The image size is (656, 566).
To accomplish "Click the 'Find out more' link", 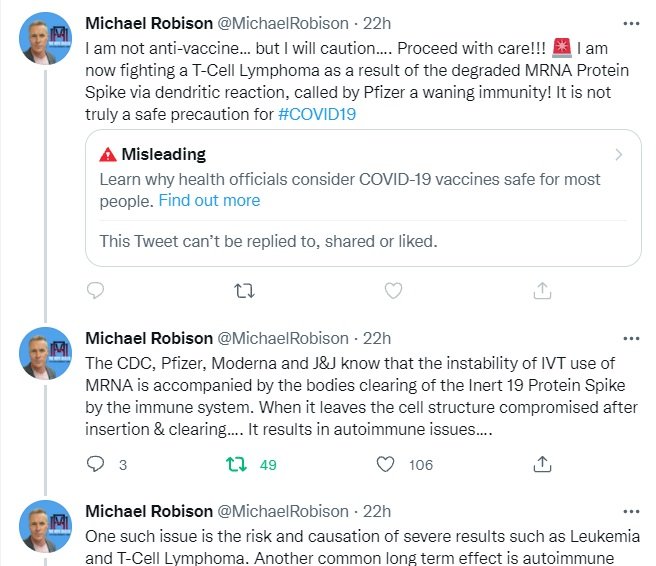I will [209, 200].
